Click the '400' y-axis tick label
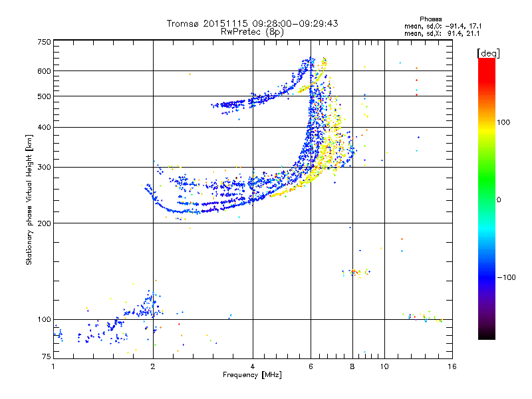Image resolution: width=532 pixels, height=399 pixels. 44,128
